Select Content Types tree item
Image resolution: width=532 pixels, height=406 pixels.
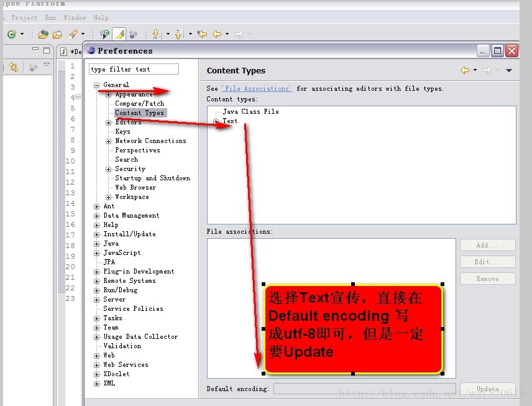(x=139, y=113)
